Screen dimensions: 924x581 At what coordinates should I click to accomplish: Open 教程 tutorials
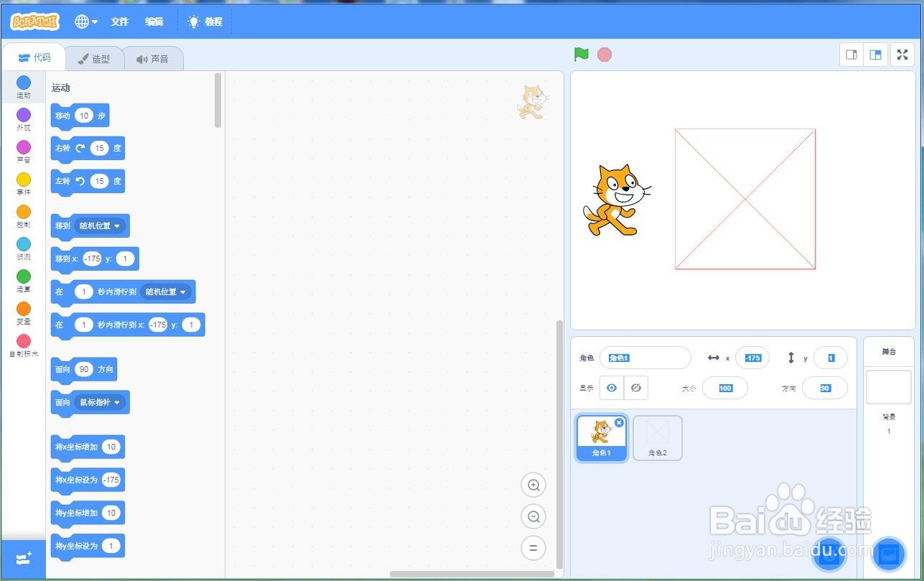(205, 22)
